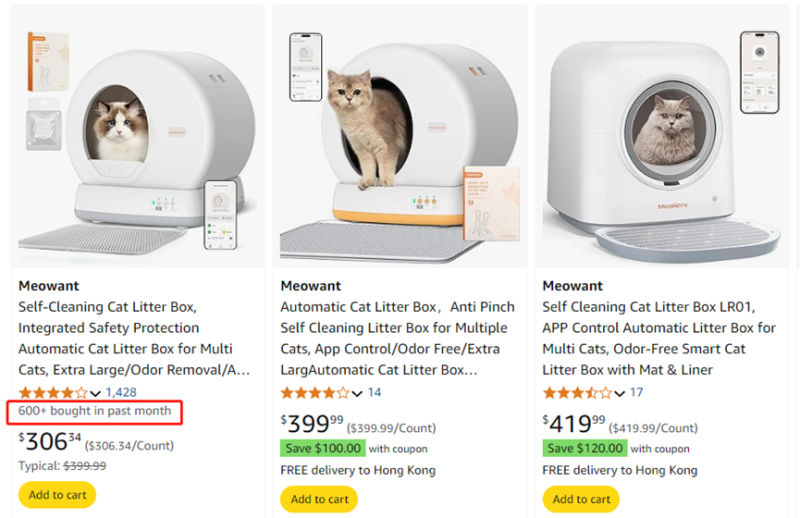Image resolution: width=800 pixels, height=518 pixels.
Task: Expand rating dropdown chevron for third product
Action: (620, 394)
